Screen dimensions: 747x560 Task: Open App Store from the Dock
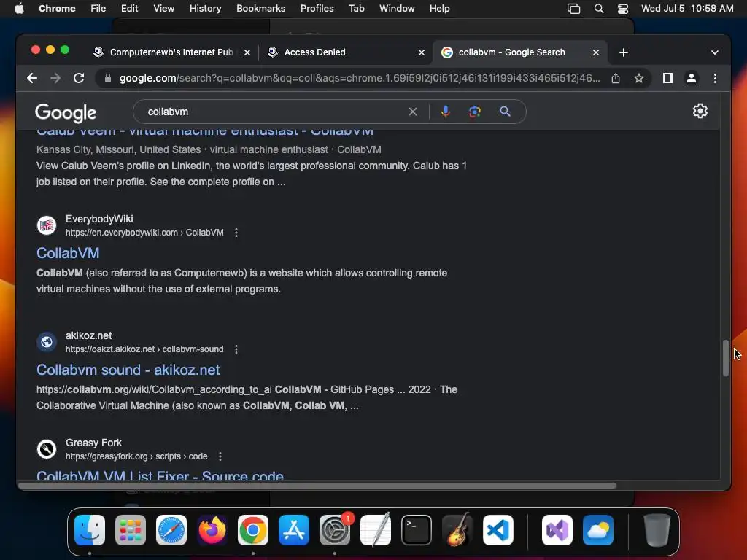(294, 530)
